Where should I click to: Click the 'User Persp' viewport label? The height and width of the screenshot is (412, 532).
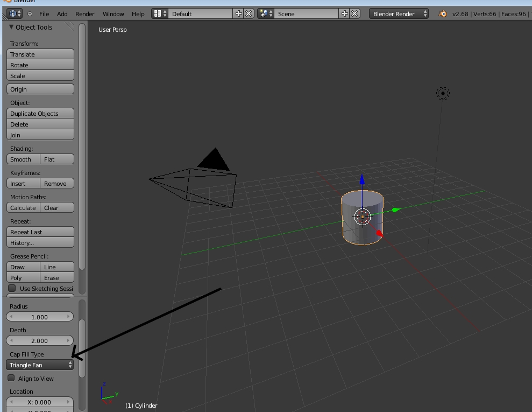pos(112,30)
